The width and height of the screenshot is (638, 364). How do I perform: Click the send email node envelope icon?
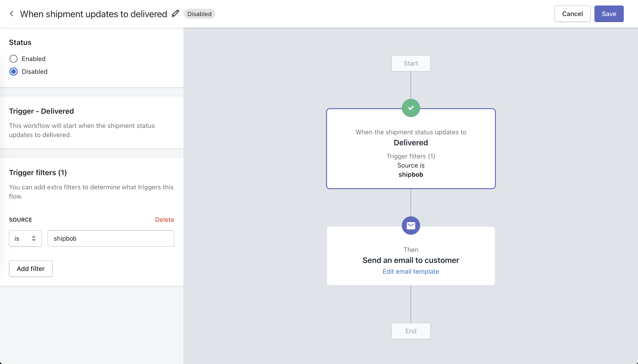point(411,225)
